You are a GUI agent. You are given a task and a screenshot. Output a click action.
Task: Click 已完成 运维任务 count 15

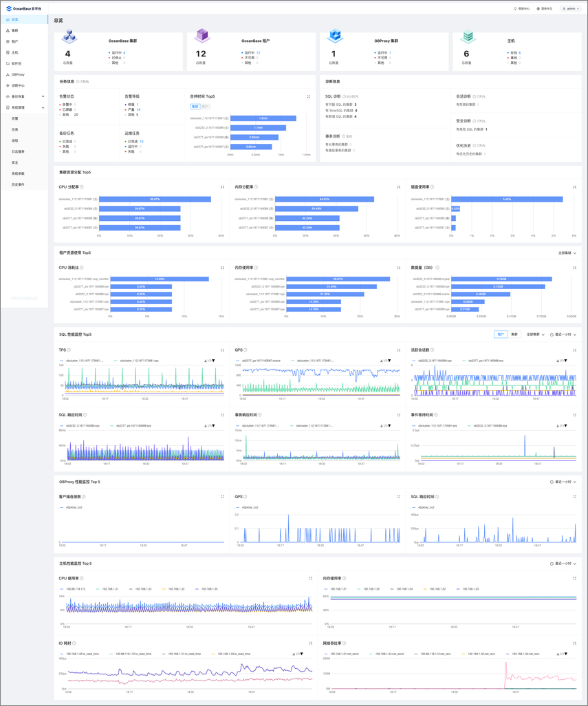141,141
